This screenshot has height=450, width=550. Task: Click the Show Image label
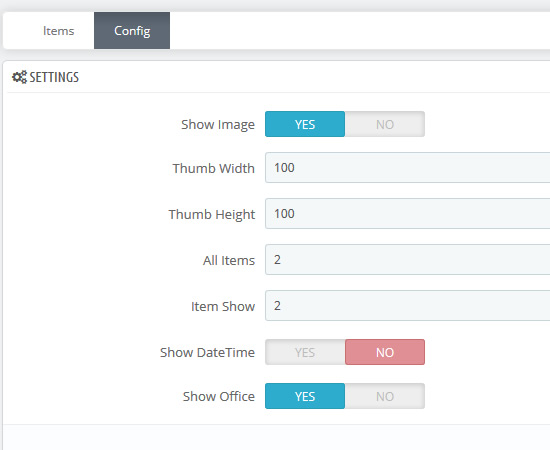coord(218,125)
